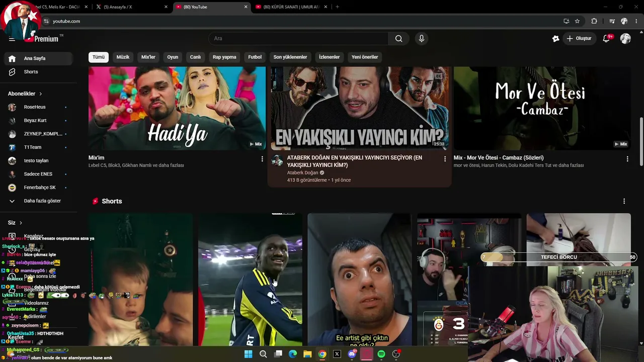Image resolution: width=644 pixels, height=362 pixels.
Task: Open Spotify from the taskbar
Action: click(x=381, y=354)
